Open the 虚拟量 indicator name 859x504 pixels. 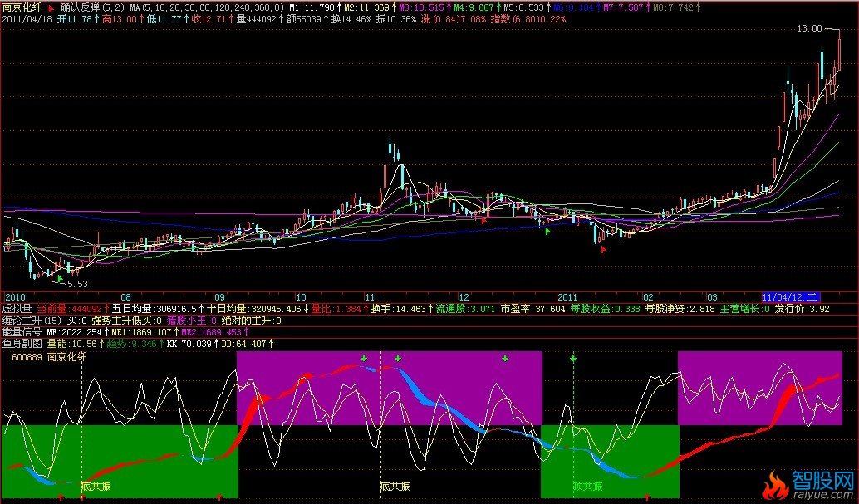[x=17, y=309]
